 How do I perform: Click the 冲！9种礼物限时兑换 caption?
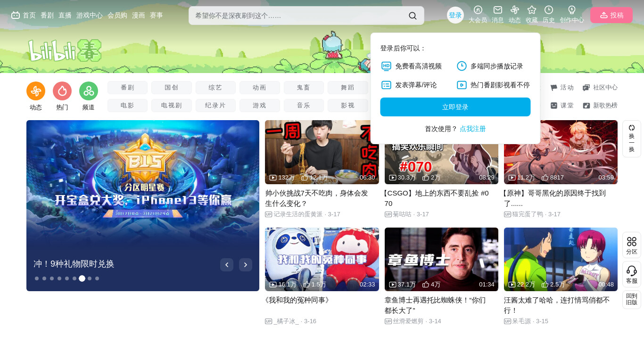click(x=74, y=264)
